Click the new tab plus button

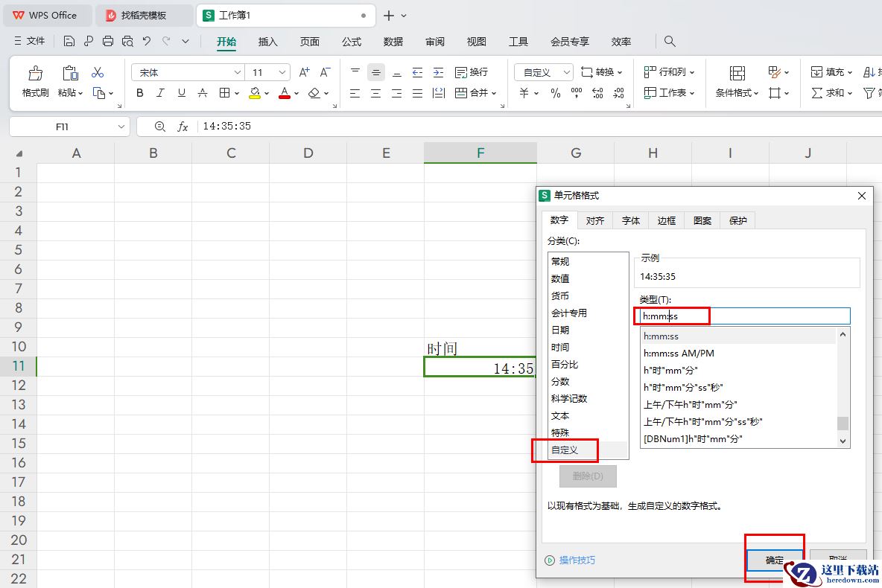389,16
